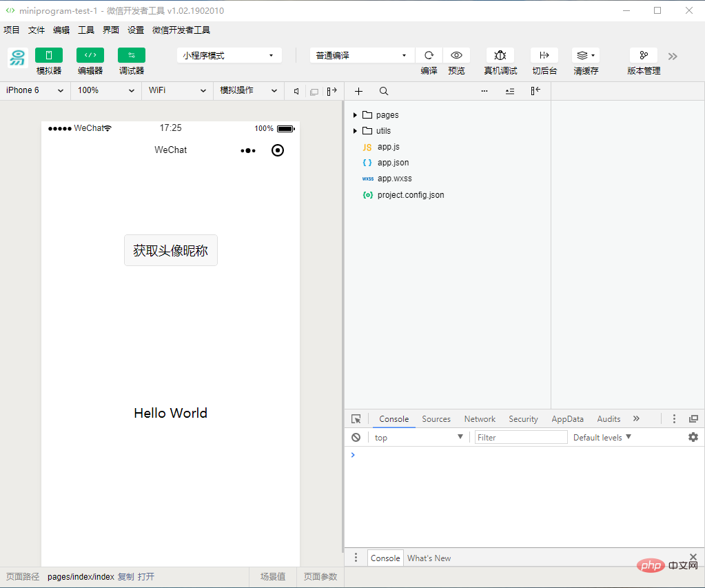Click the version management (版本管理) icon
The width and height of the screenshot is (705, 588).
(x=644, y=55)
